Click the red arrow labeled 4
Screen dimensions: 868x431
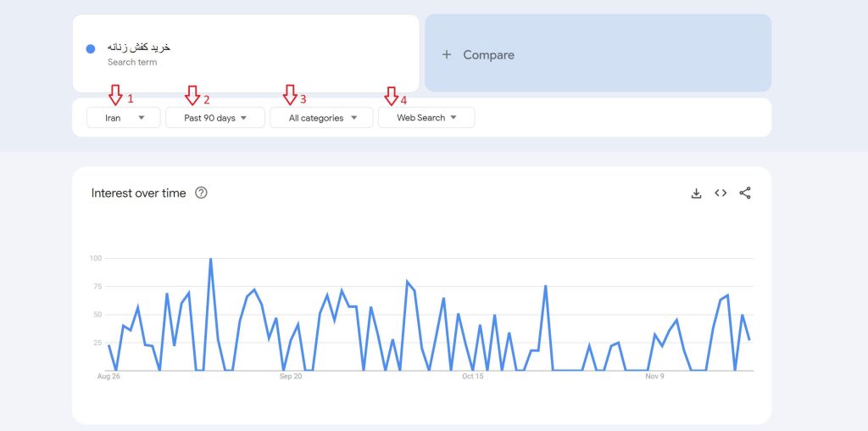(x=391, y=96)
